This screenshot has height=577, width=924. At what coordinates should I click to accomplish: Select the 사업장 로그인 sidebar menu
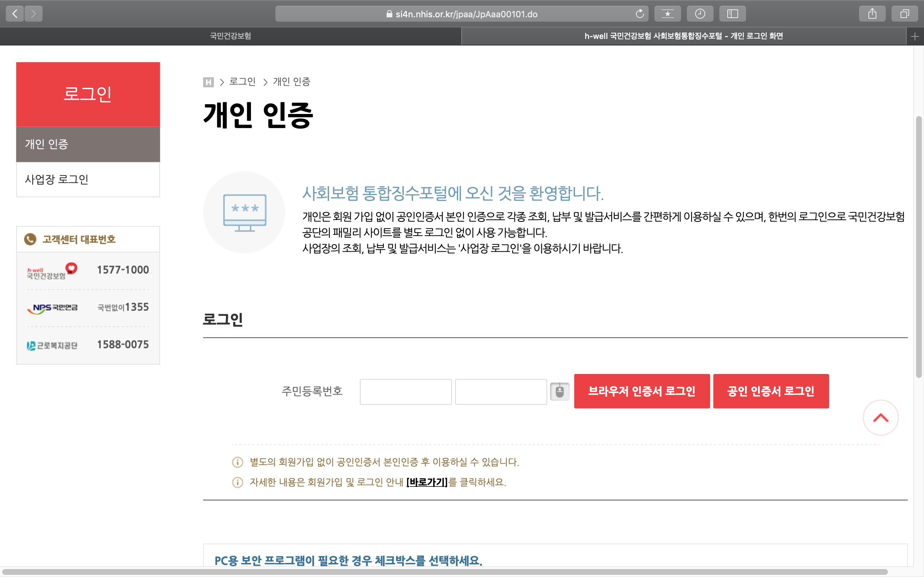[x=88, y=179]
